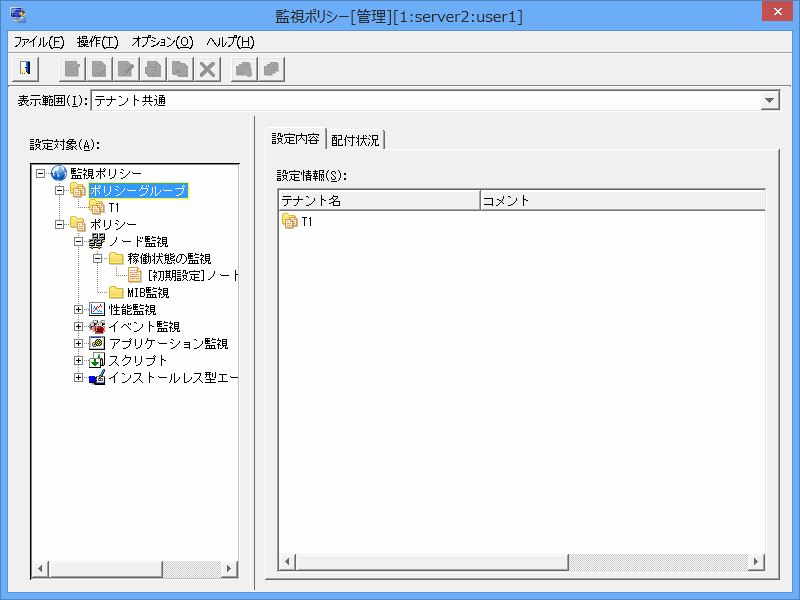The image size is (800, 600).
Task: Select the 性能監視 chart icon in tree
Action: coord(97,309)
